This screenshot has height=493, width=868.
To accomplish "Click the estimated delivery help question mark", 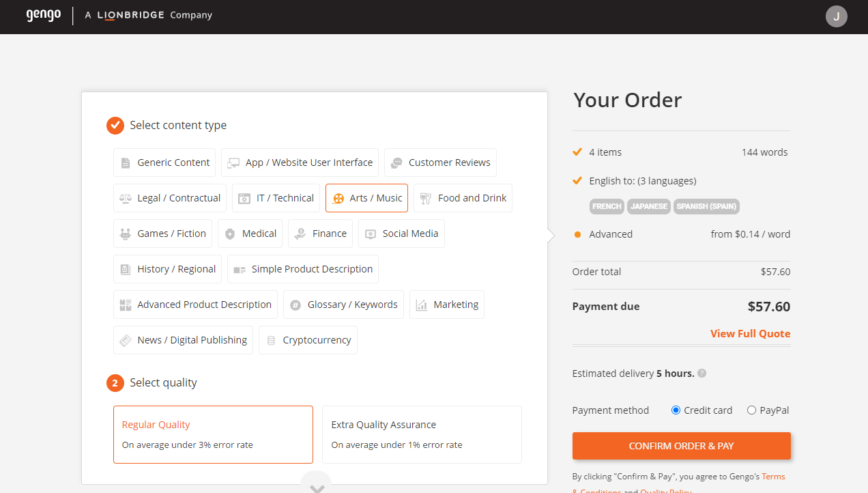I will click(701, 373).
